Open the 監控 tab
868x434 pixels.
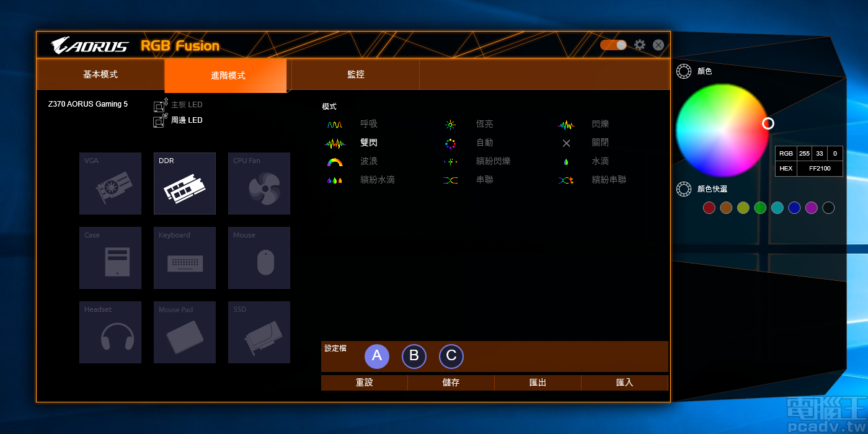pos(355,74)
